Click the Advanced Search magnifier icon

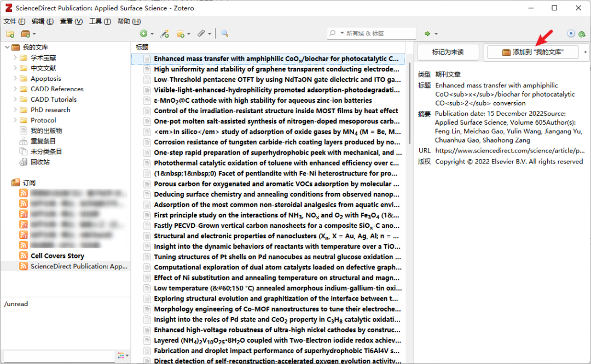coord(225,33)
